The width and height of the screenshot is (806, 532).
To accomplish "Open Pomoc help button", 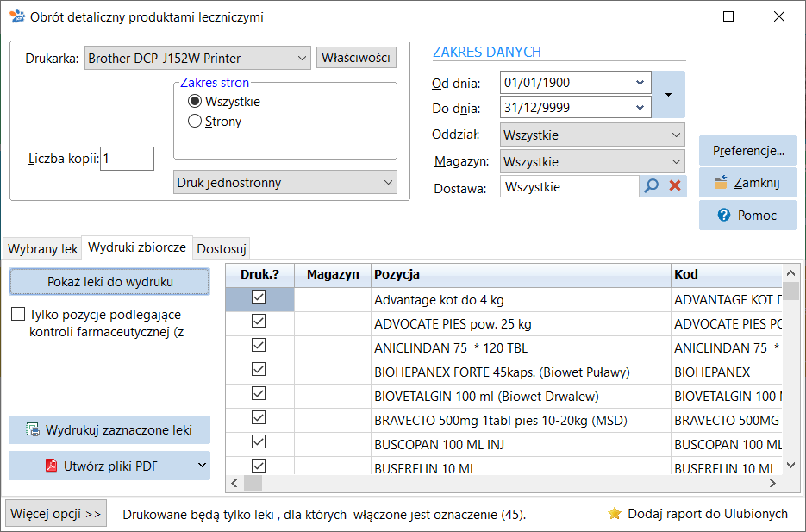I will pos(748,215).
